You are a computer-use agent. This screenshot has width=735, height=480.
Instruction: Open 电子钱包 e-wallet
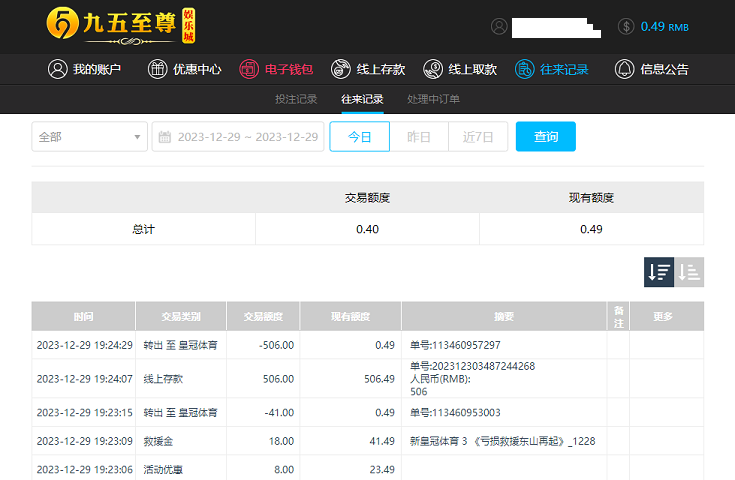click(276, 69)
